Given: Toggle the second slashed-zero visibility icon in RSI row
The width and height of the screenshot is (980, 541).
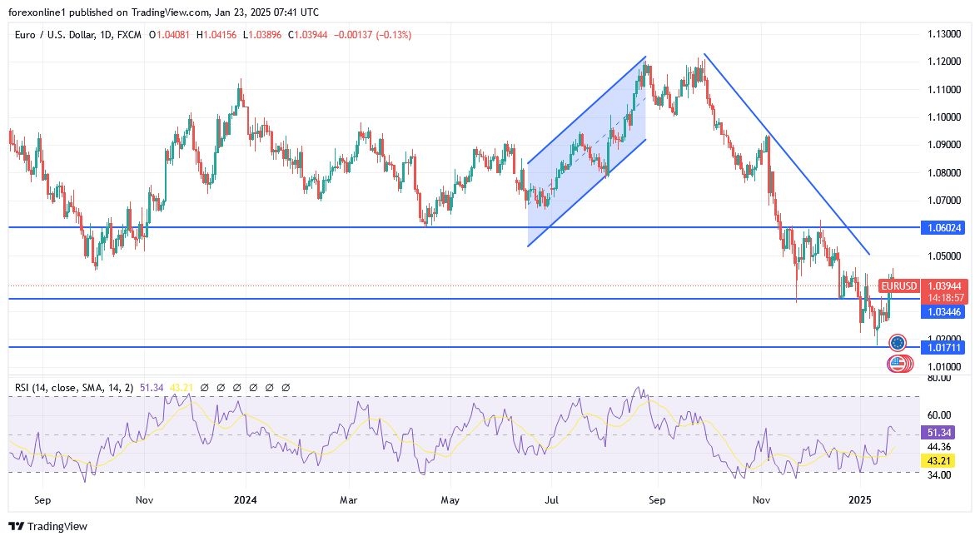Looking at the screenshot, I should (221, 387).
